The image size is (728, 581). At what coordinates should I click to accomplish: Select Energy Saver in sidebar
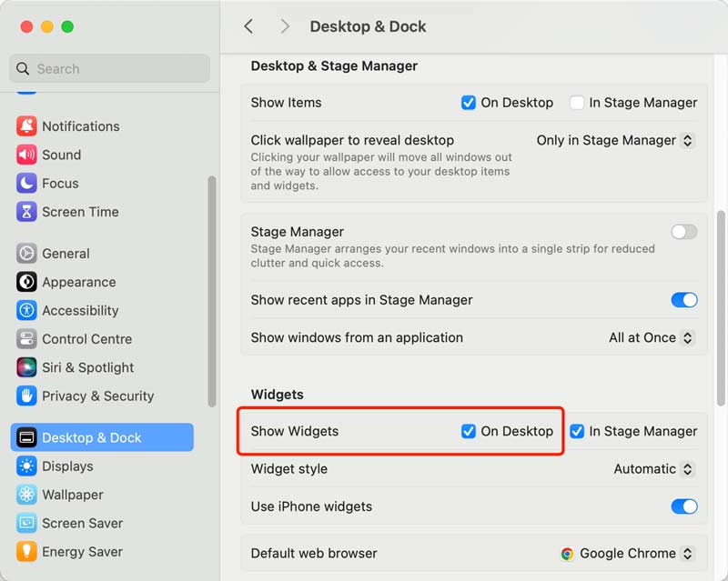click(102, 551)
